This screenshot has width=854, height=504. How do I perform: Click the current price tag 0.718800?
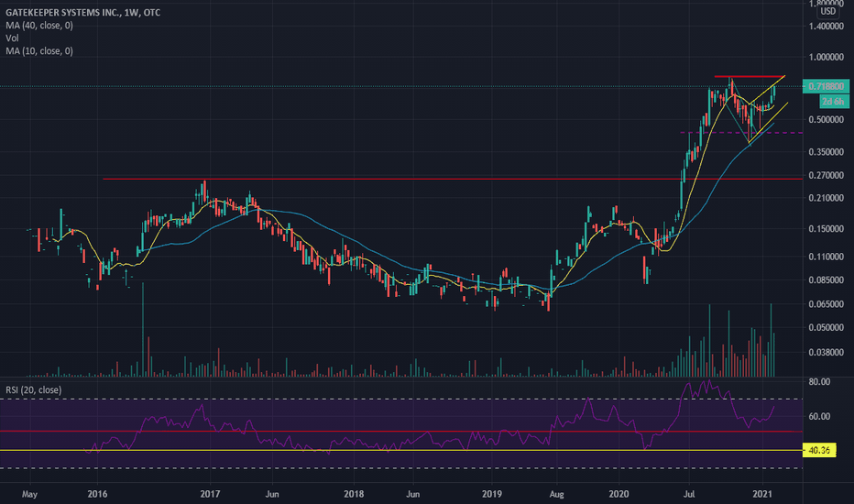pos(826,86)
